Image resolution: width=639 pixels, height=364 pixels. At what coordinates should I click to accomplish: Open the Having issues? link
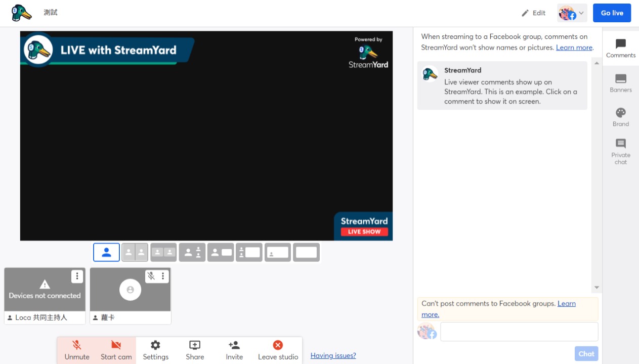tap(333, 355)
